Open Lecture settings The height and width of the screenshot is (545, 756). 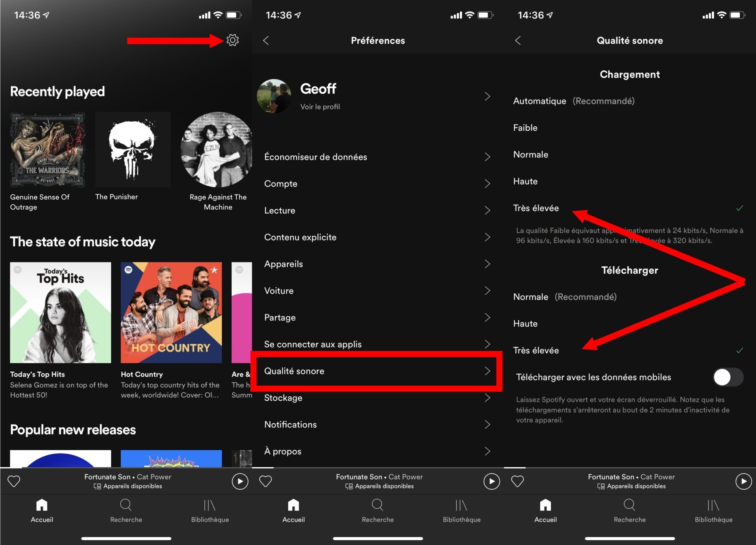[378, 211]
